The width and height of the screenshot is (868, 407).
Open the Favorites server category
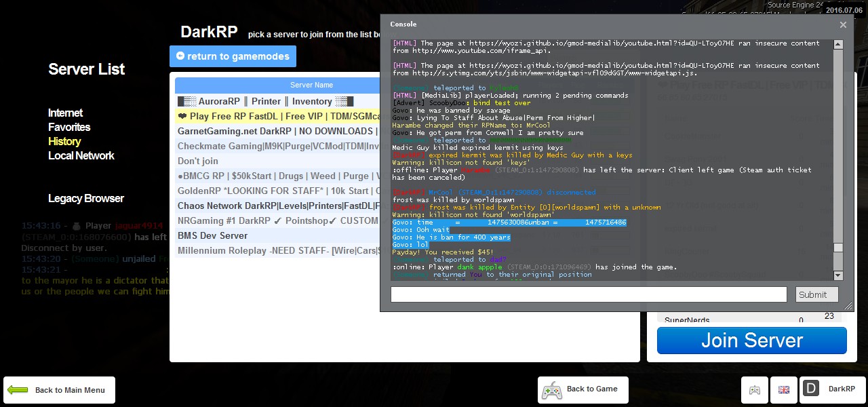pos(69,128)
